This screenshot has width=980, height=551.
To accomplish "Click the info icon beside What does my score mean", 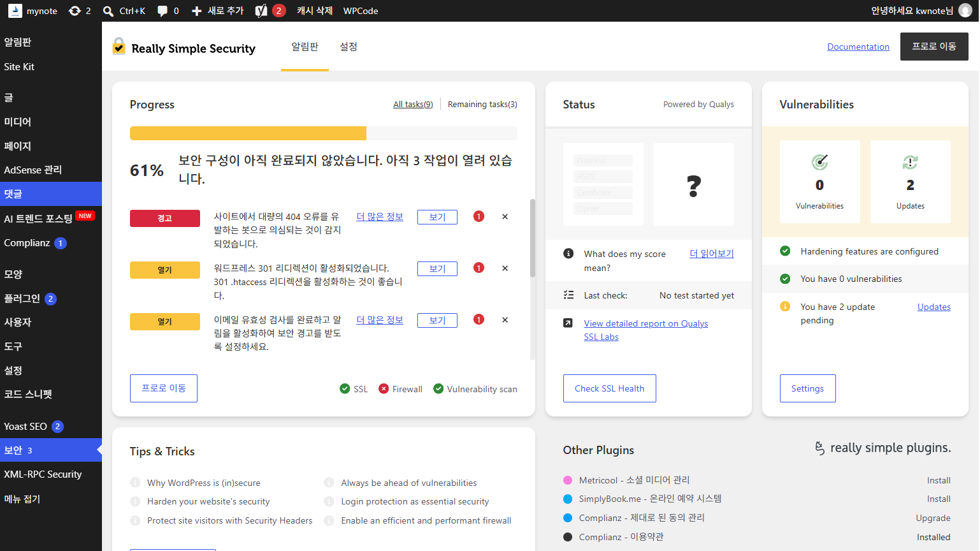I will point(568,254).
